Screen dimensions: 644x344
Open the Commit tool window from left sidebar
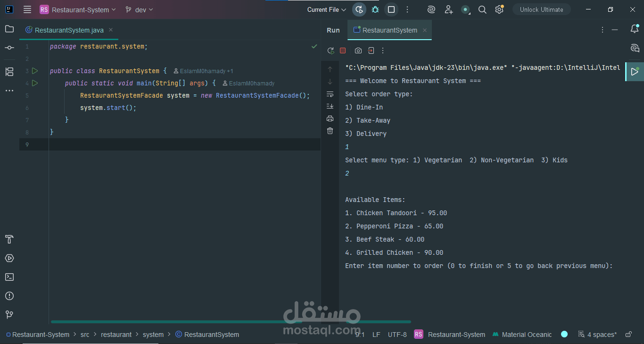[x=9, y=47]
